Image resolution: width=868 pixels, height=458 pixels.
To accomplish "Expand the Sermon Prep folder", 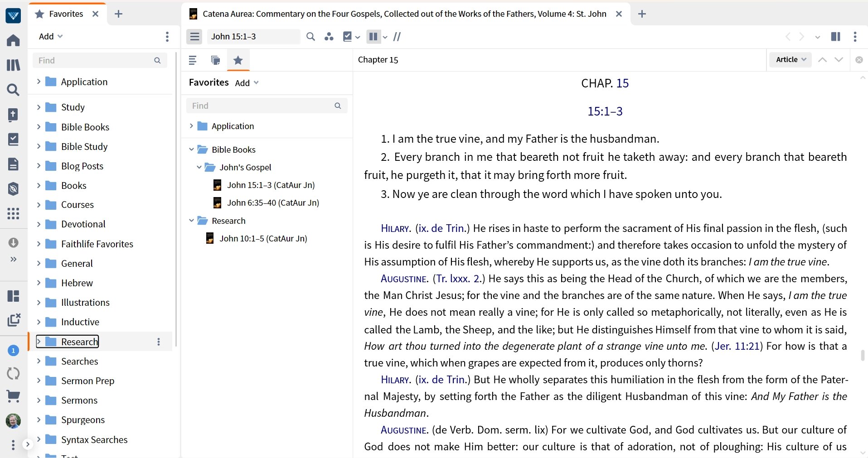I will pos(39,381).
